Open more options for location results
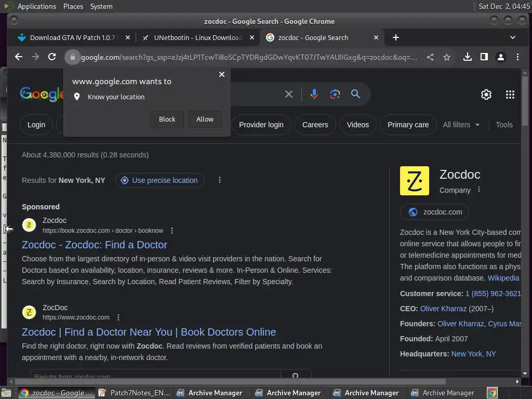Viewport: 532px width, 399px height. coord(220,180)
